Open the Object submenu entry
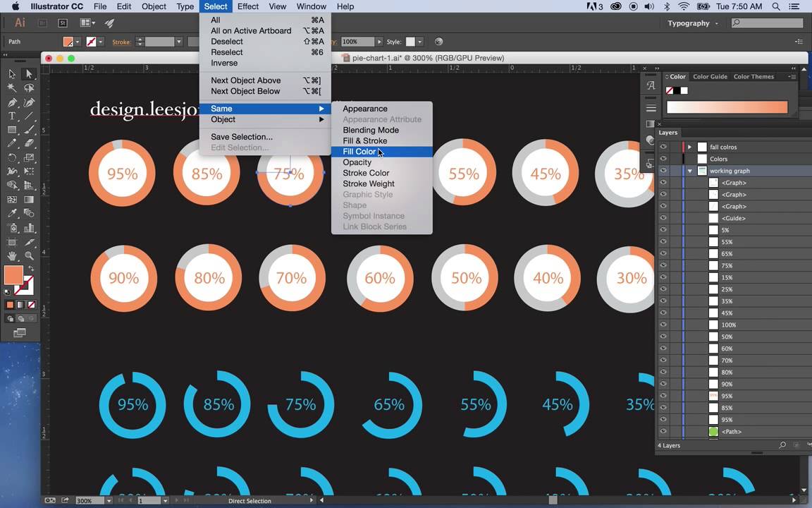Image resolution: width=812 pixels, height=508 pixels. (265, 120)
